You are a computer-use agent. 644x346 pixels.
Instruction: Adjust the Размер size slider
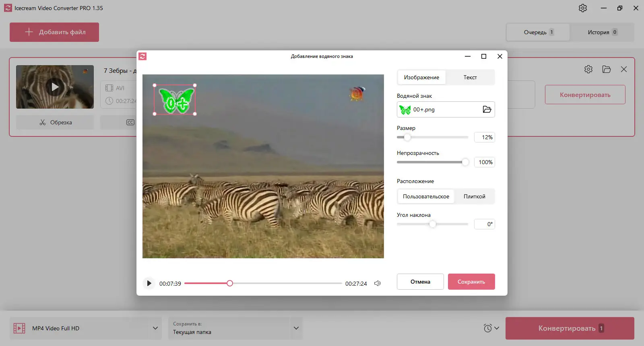[x=432, y=137]
